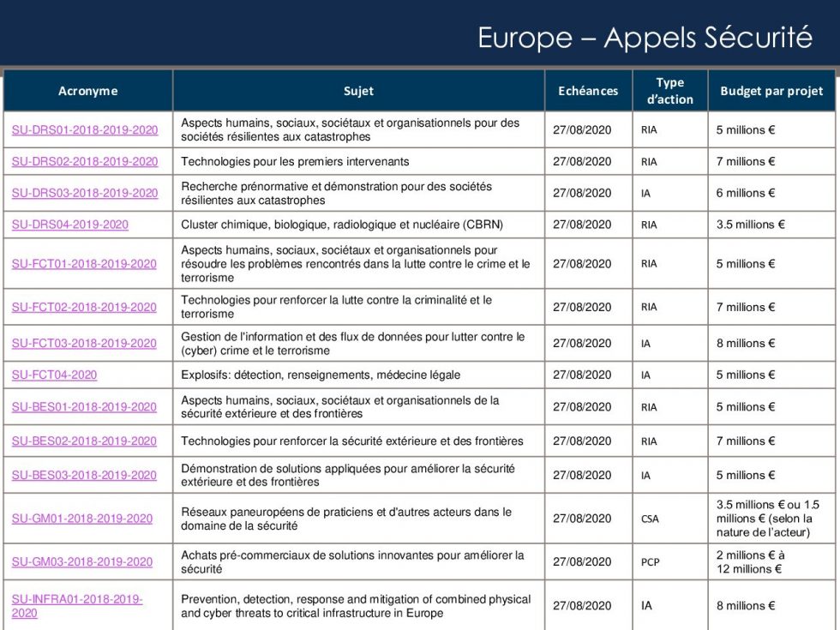Open the SU-GM01-2018-2019-2020 link
Screen dimensions: 840x630
82,519
